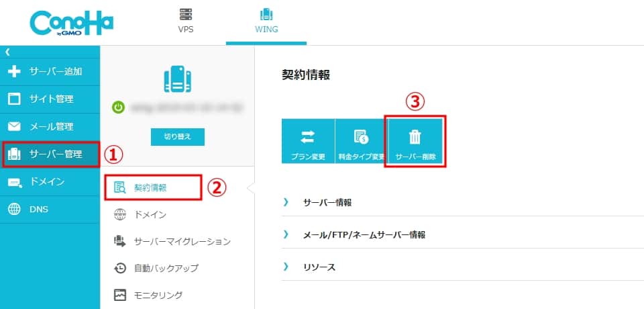Screen dimensions: 644x309
Task: Click the server icon beside サーバー管理
Action: point(14,154)
